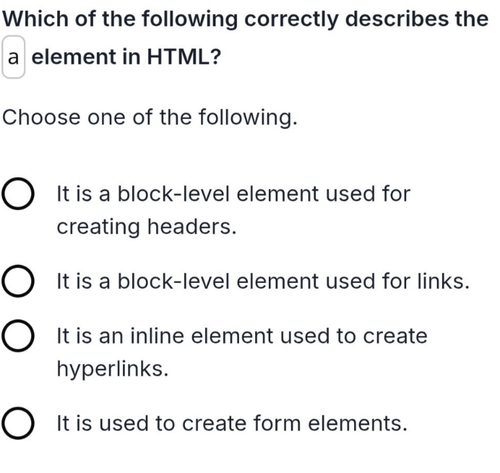Click the question heading 'Which of the following correctly describes the'
The height and width of the screenshot is (473, 500).
point(246,19)
